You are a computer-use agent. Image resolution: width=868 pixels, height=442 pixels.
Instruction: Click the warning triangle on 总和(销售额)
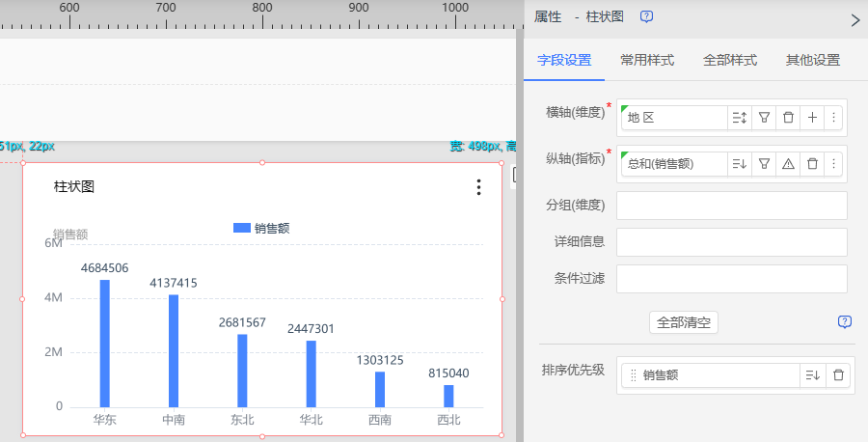click(788, 164)
